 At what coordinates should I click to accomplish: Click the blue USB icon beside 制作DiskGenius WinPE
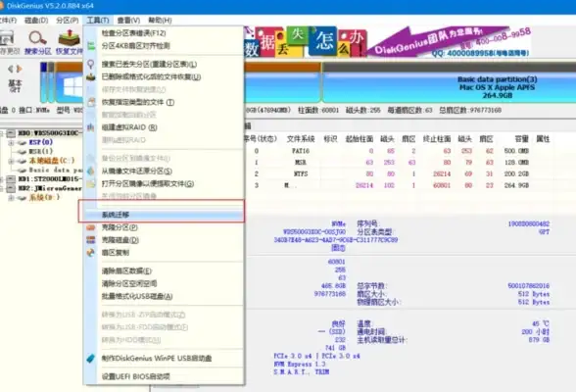click(91, 359)
